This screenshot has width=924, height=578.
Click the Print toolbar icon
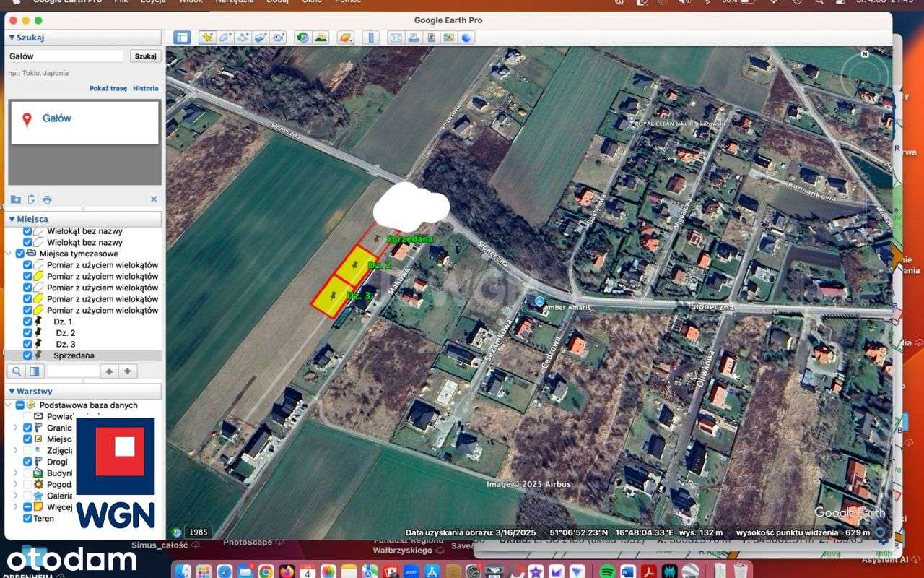pos(414,37)
